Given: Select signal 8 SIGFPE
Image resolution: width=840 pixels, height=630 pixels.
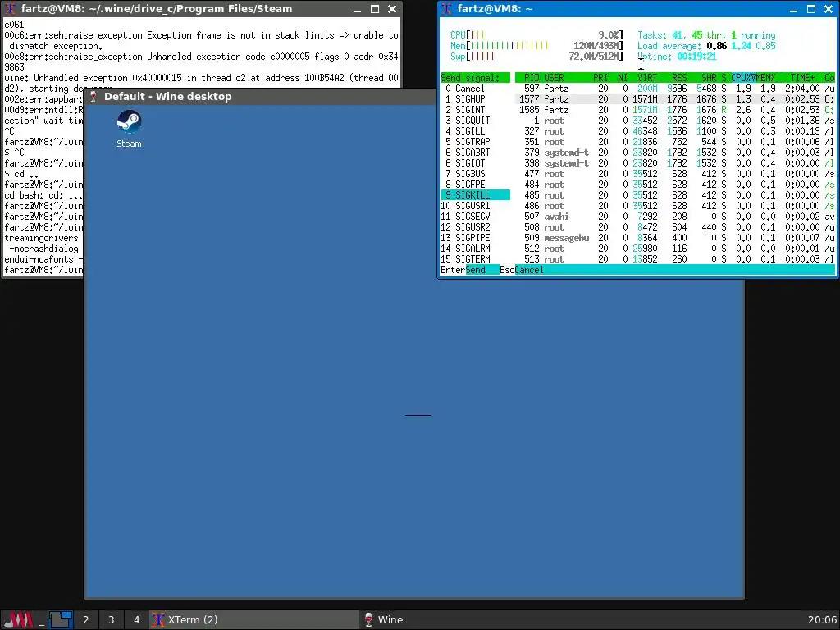Looking at the screenshot, I should coord(475,185).
